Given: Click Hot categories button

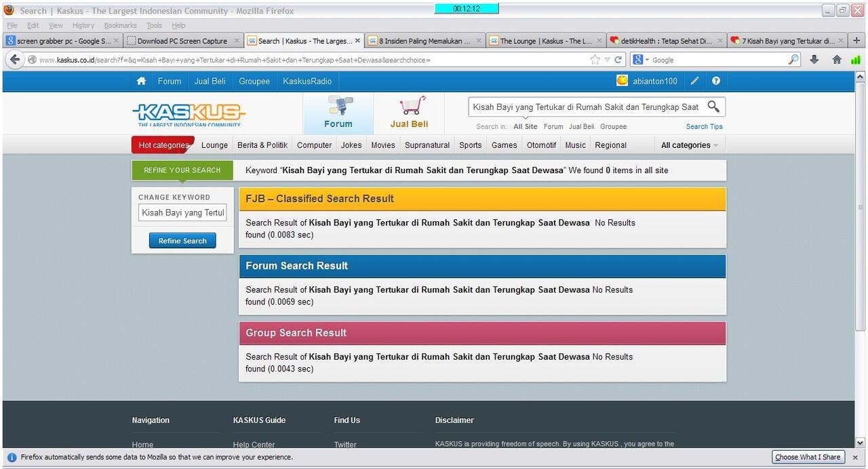Looking at the screenshot, I should point(163,145).
